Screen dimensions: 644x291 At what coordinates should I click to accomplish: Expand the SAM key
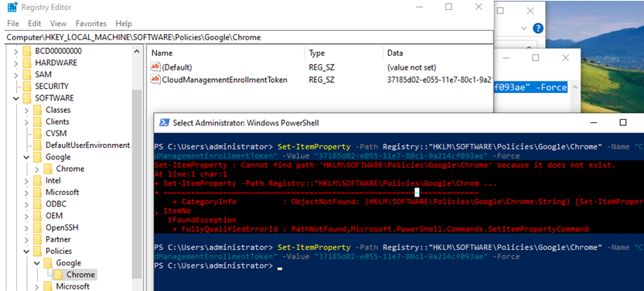click(16, 75)
